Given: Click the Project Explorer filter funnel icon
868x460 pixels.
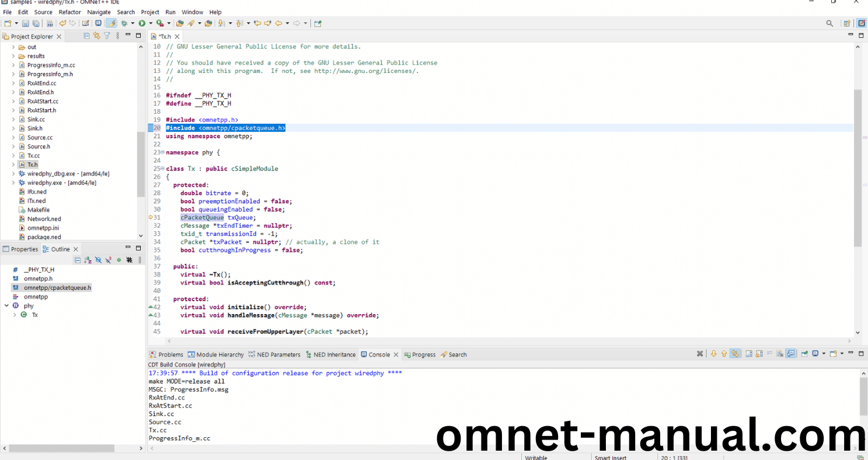Looking at the screenshot, I should point(107,36).
